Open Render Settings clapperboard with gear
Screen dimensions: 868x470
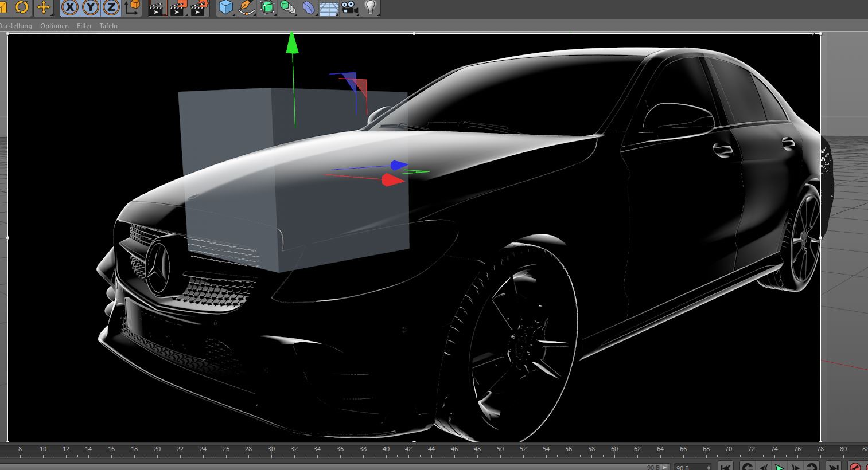coord(199,8)
